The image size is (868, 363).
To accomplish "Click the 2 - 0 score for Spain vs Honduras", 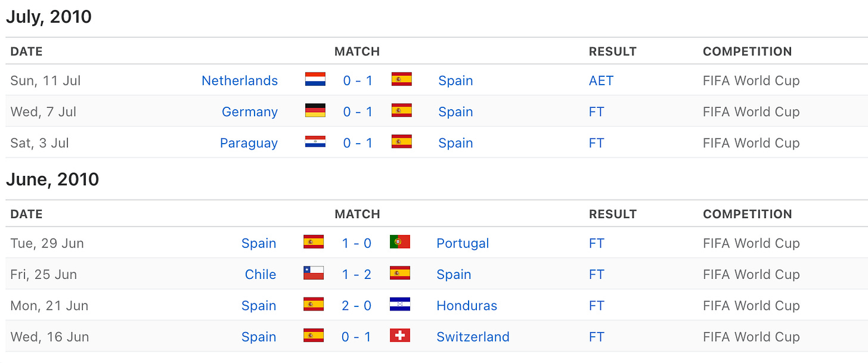I will [356, 306].
